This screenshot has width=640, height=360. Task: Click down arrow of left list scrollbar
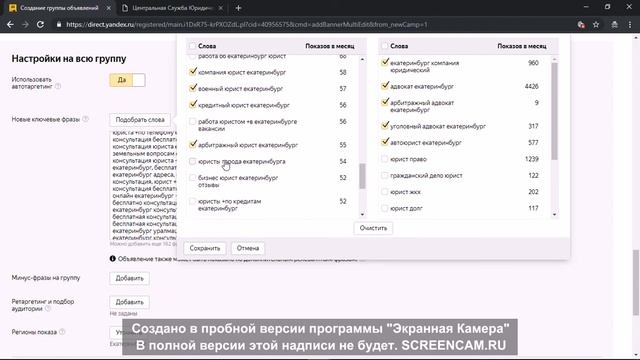click(362, 214)
